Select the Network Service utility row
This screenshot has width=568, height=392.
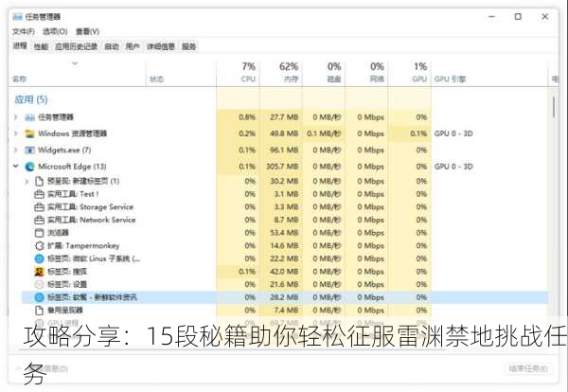coord(91,220)
